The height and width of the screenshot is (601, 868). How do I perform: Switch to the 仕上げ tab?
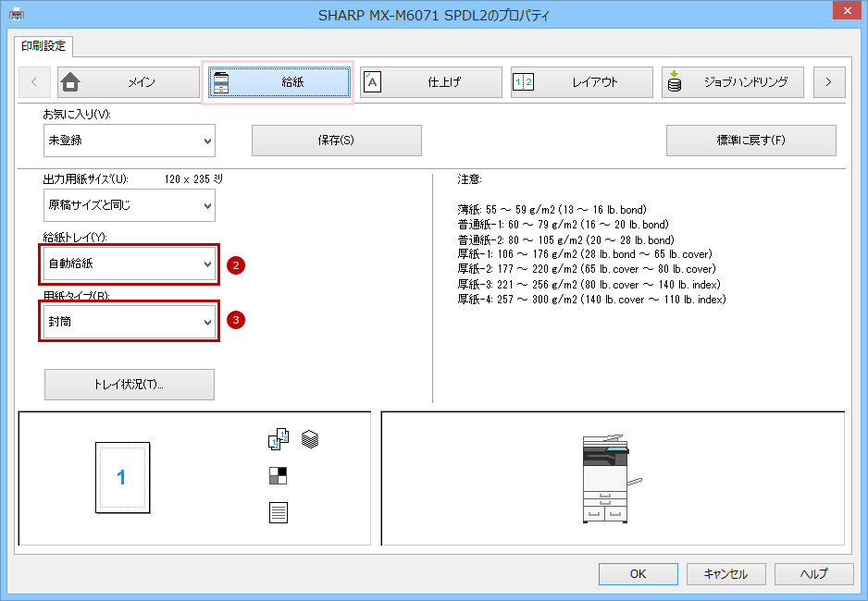pos(430,82)
